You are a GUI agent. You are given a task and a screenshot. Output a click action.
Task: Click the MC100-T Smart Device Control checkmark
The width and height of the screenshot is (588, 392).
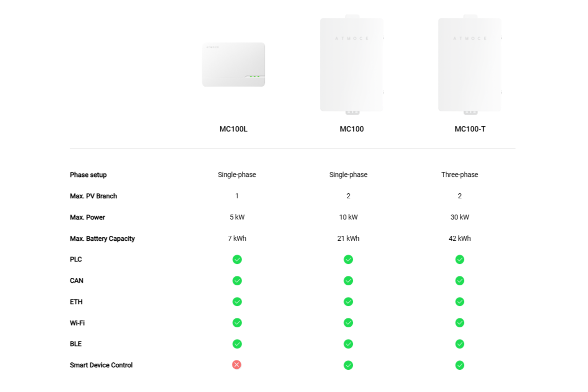[460, 365]
